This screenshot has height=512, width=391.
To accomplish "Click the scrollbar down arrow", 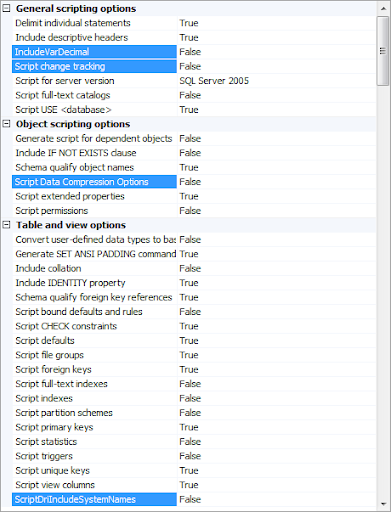I will pos(383,503).
